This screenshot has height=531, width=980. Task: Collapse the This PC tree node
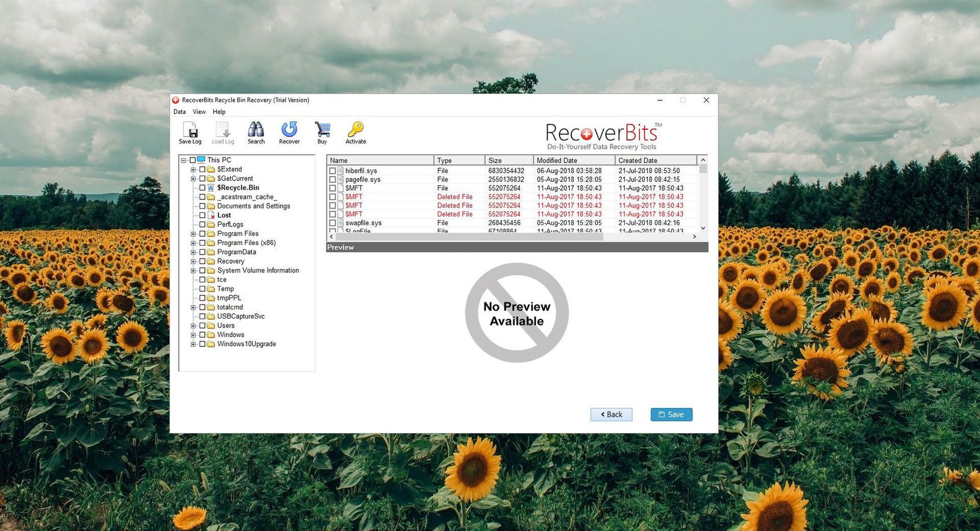(x=183, y=161)
